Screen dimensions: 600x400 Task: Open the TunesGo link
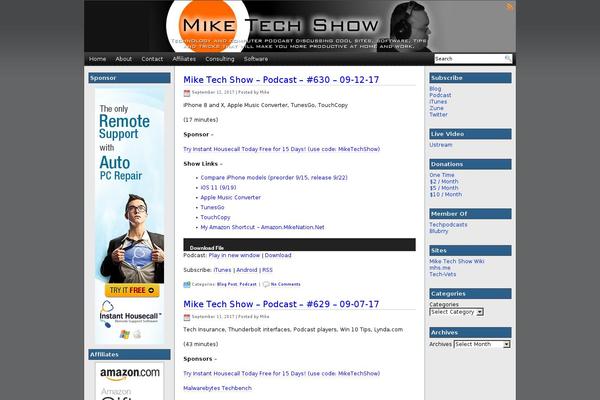212,207
